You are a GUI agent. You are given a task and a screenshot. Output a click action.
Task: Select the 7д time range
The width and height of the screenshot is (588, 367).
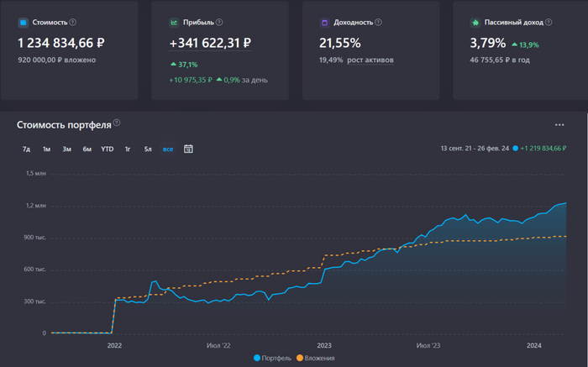pyautogui.click(x=26, y=149)
